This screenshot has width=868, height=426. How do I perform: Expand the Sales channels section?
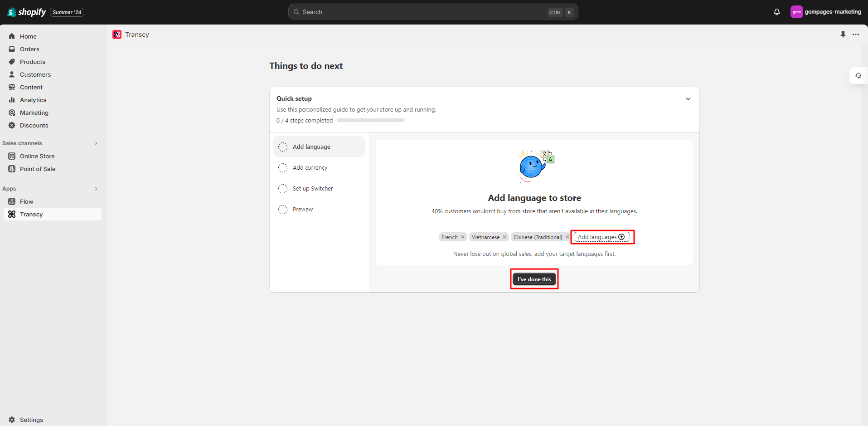pos(96,143)
